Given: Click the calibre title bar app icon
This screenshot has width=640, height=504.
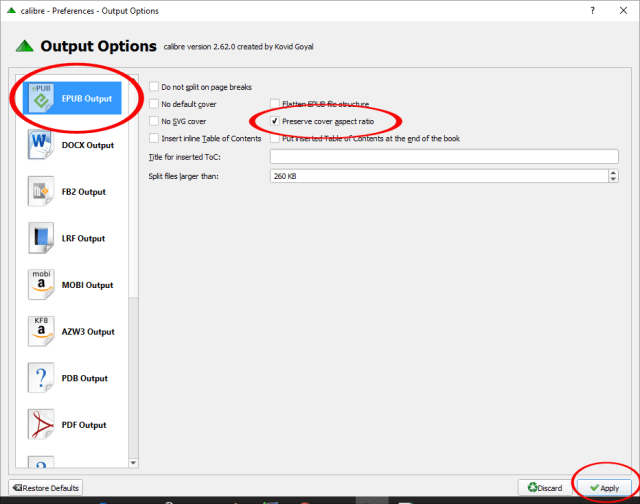Looking at the screenshot, I should (11, 10).
